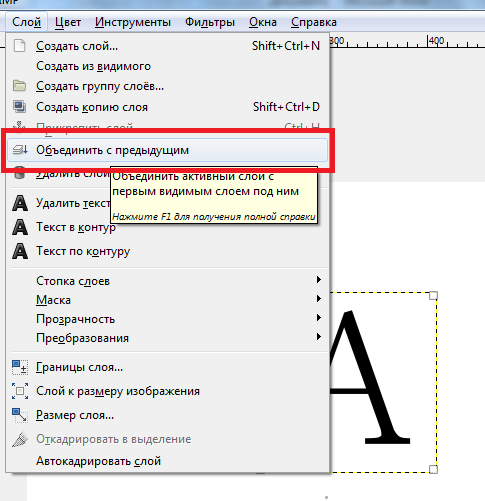Viewport: 485px width, 501px height.
Task: Click the layer boundary size icon
Action: (20, 367)
